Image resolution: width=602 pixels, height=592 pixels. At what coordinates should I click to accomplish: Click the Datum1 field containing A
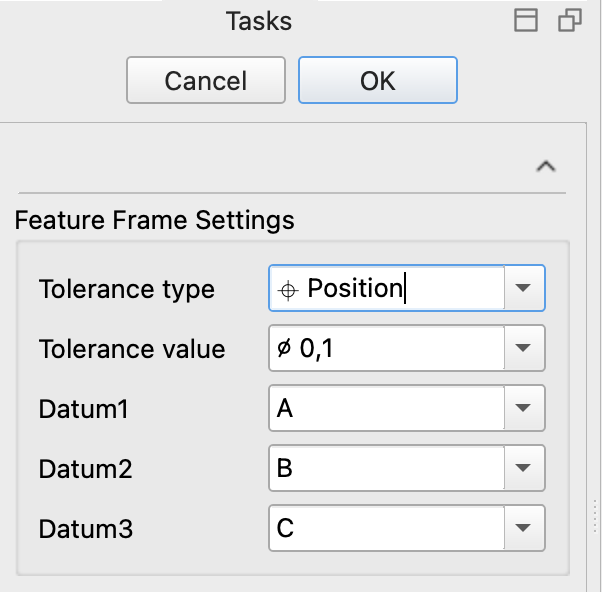(x=385, y=409)
